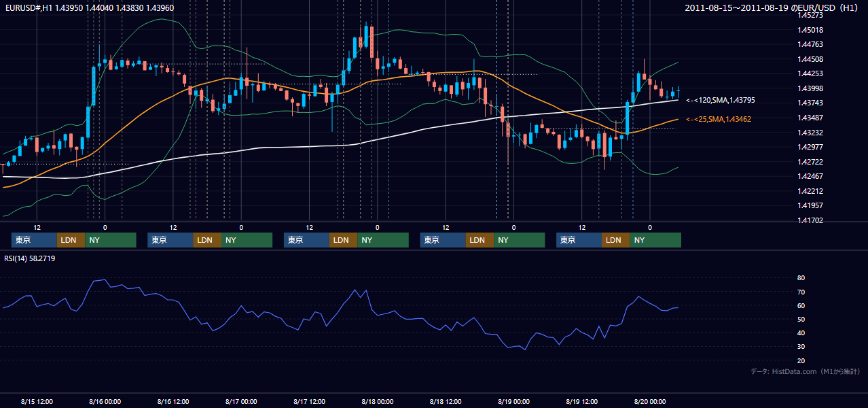868x408 pixels.
Task: Click price axis value 1.45273
Action: pos(810,15)
